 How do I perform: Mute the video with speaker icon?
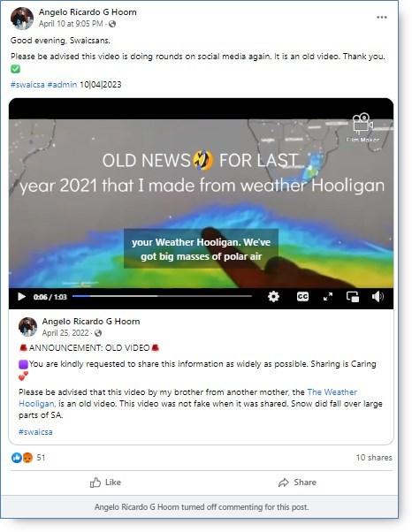(x=378, y=297)
